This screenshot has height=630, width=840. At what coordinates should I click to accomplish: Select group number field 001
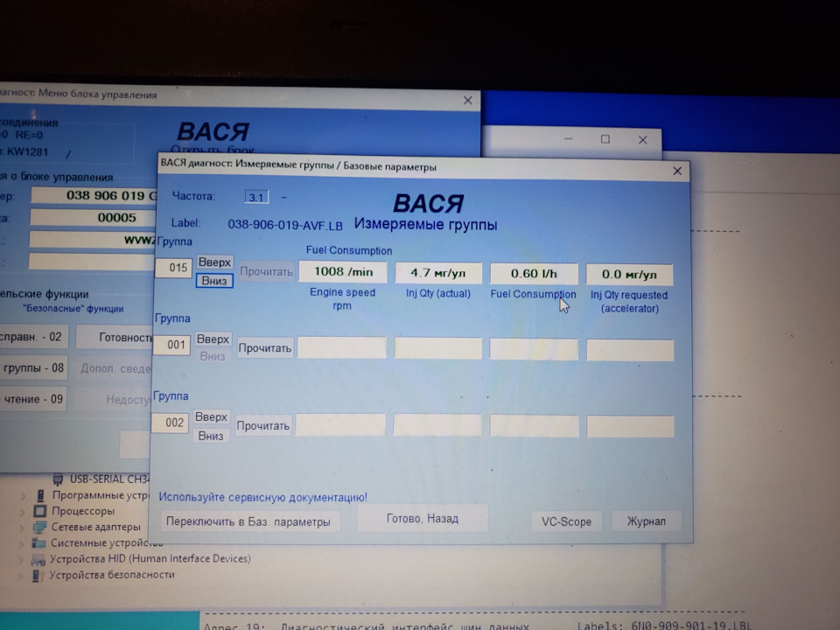[x=172, y=345]
